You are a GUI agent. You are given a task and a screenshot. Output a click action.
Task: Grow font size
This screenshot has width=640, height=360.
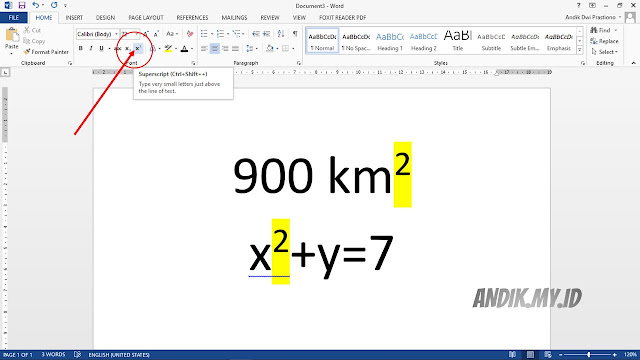pos(146,34)
